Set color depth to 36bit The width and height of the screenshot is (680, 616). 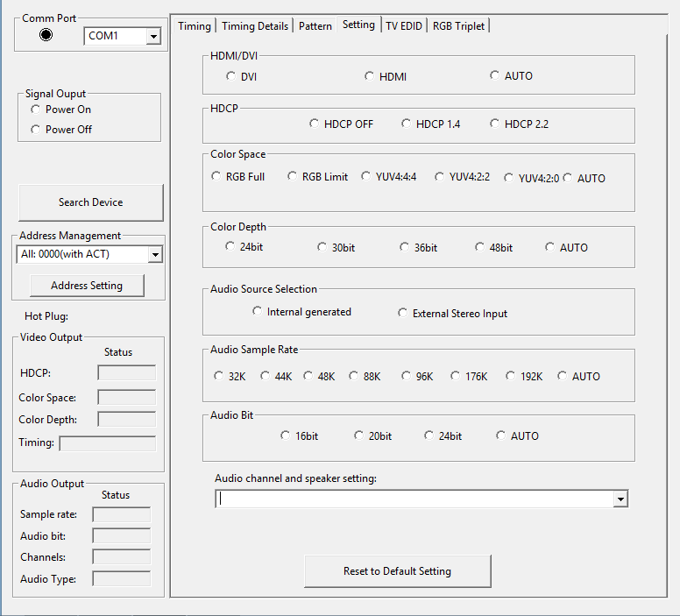point(405,247)
